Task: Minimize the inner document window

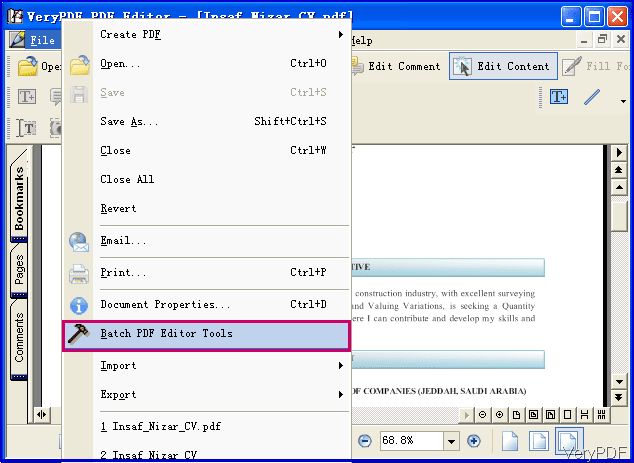Action: click(x=584, y=40)
